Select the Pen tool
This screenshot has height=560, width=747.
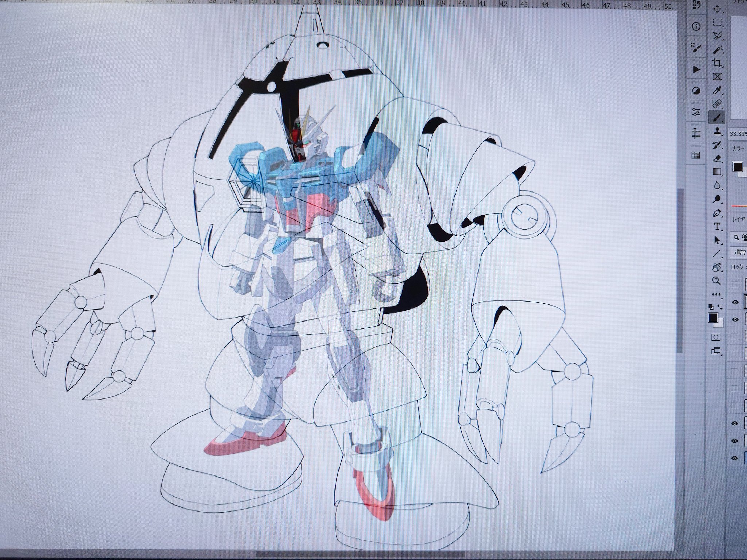717,213
